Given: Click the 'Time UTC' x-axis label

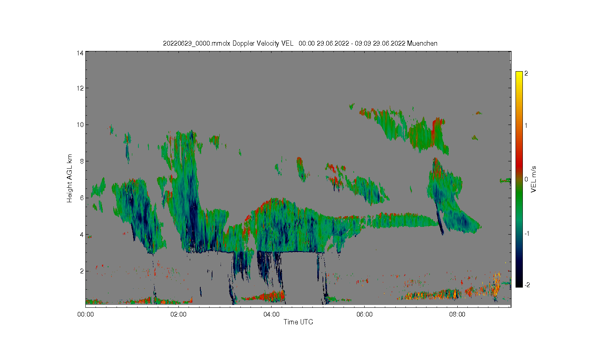Looking at the screenshot, I should point(298,322).
